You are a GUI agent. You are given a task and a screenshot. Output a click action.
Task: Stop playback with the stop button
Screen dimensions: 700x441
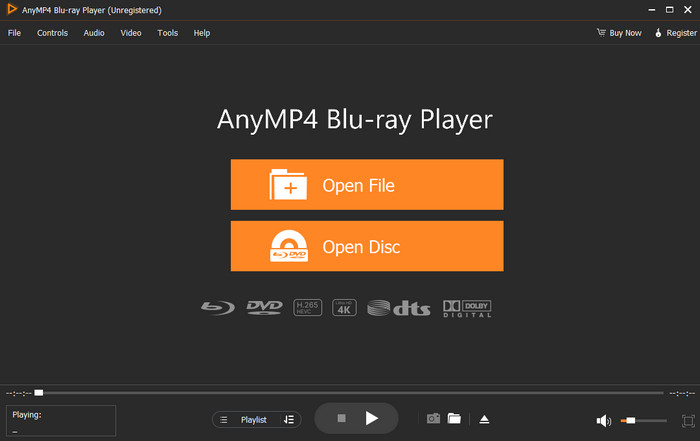342,418
